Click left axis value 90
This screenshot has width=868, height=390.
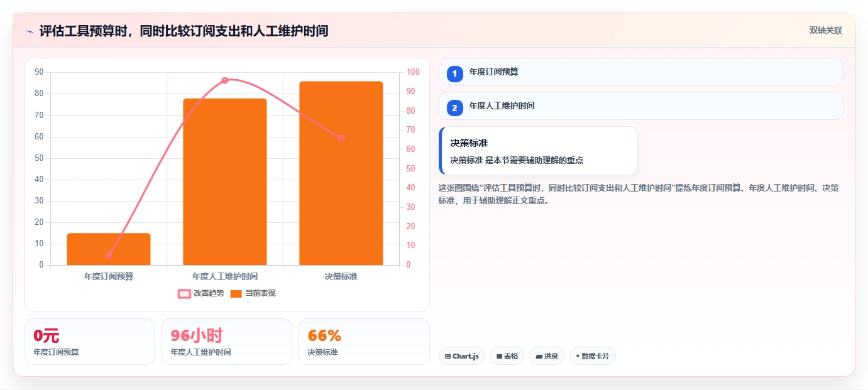point(39,72)
